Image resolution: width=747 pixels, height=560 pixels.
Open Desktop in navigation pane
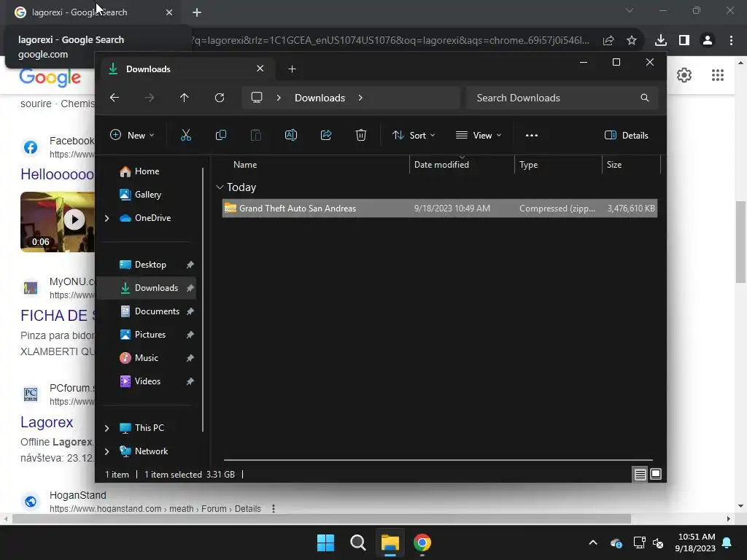(x=150, y=265)
